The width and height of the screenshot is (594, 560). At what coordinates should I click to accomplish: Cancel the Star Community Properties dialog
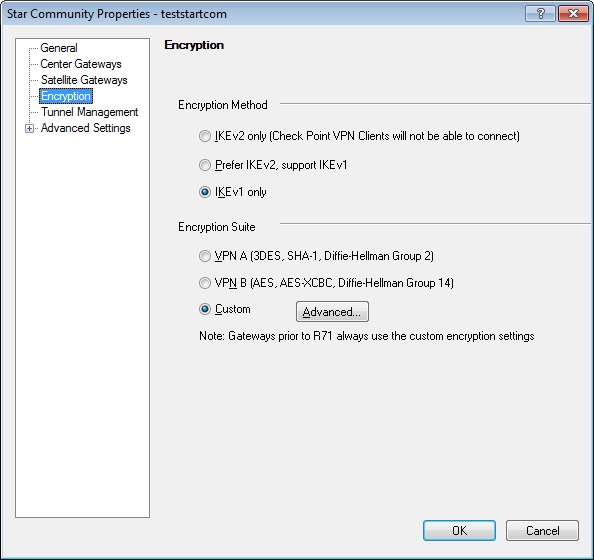point(542,530)
